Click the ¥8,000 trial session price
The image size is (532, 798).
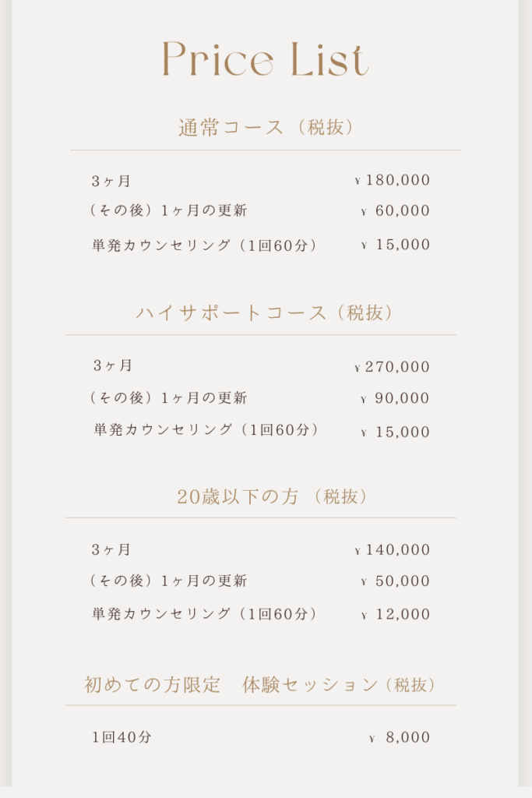point(400,737)
